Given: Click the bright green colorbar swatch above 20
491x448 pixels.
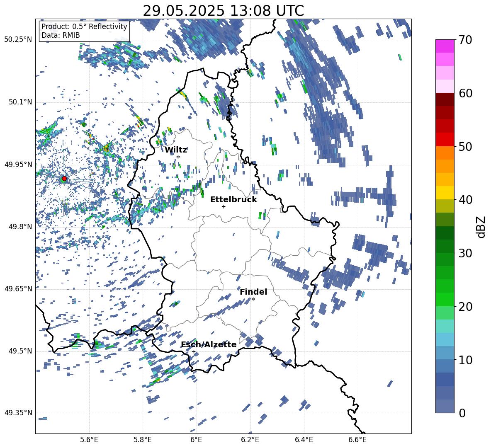Looking at the screenshot, I should click(x=445, y=300).
